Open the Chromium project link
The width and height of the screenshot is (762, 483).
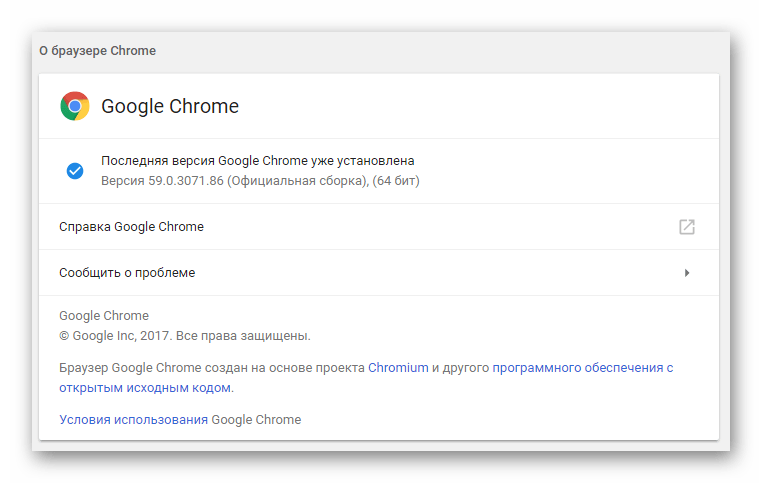pyautogui.click(x=398, y=368)
